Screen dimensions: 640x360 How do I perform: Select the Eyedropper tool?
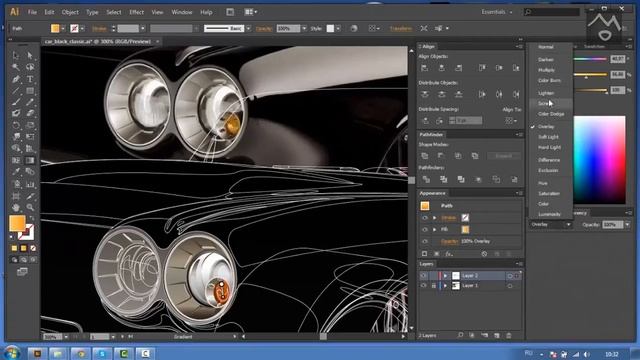[16, 172]
